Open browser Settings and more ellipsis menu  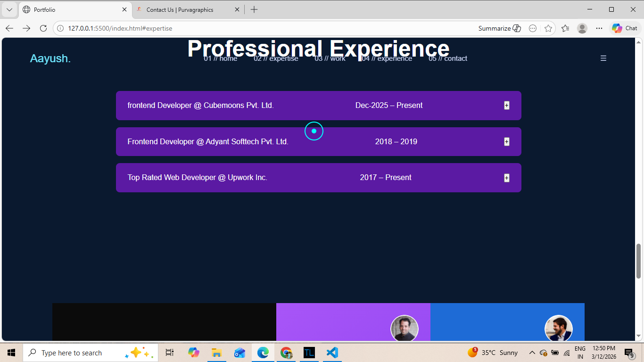599,28
